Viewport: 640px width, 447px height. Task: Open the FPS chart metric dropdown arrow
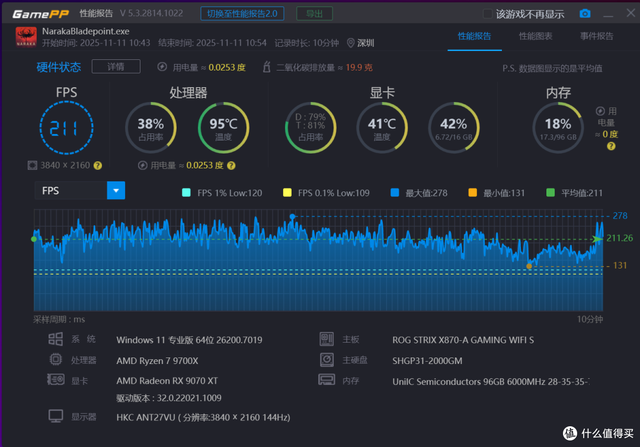click(116, 191)
